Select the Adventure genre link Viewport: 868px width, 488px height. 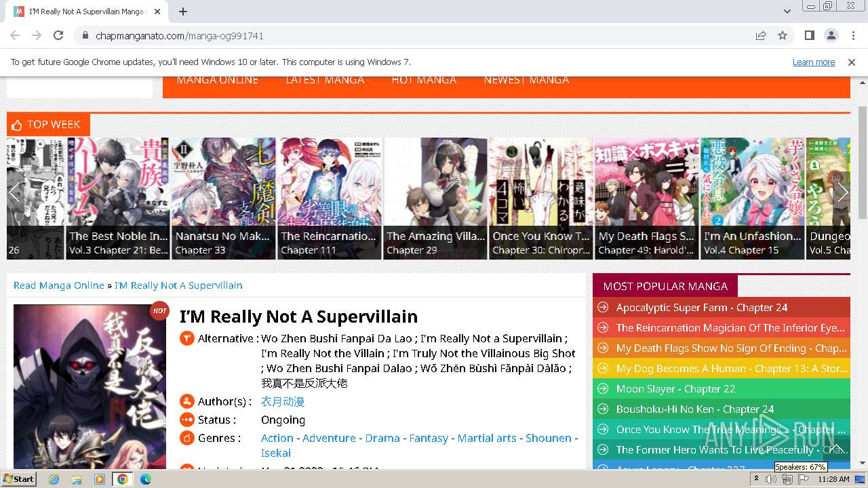point(329,438)
